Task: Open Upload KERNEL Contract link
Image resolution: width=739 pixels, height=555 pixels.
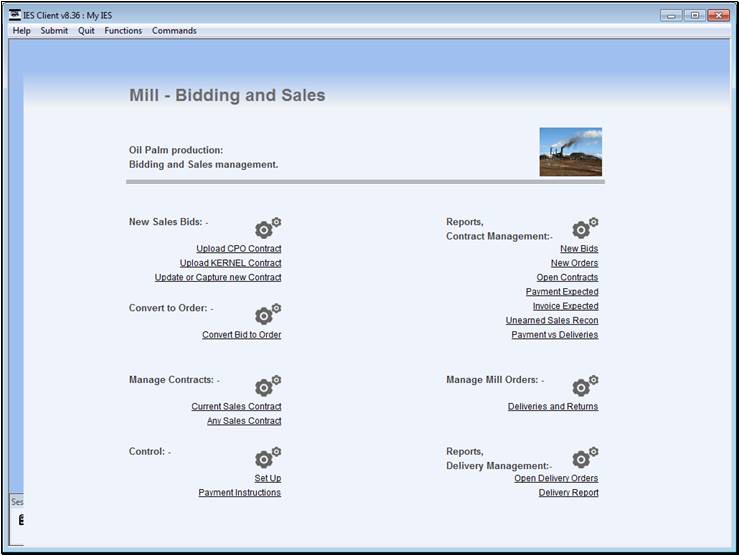Action: [230, 263]
